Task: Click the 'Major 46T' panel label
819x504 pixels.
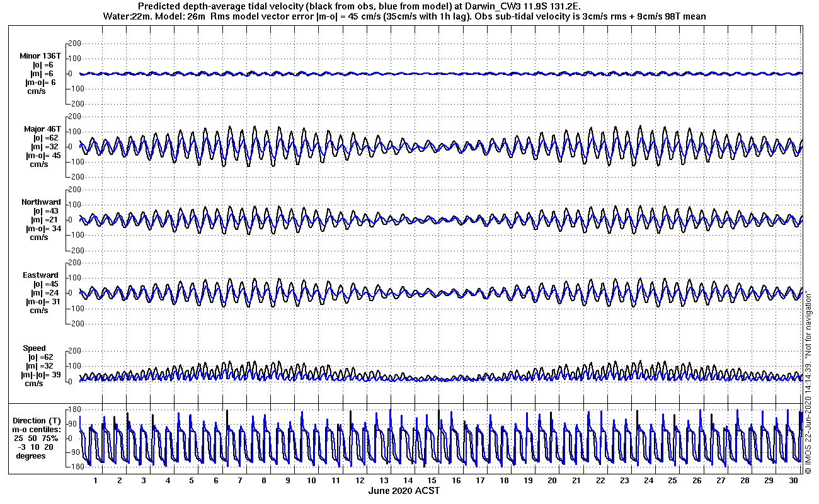Action: [x=42, y=129]
